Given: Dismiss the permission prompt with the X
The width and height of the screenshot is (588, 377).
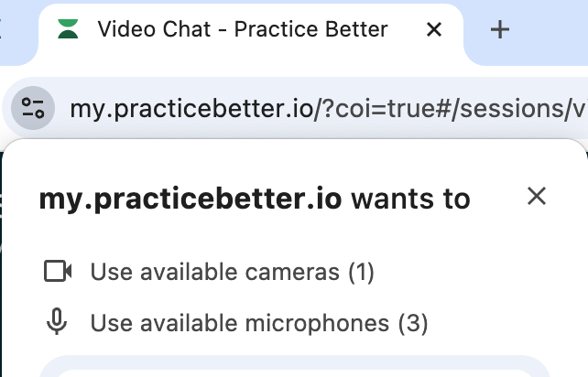Looking at the screenshot, I should click(536, 195).
